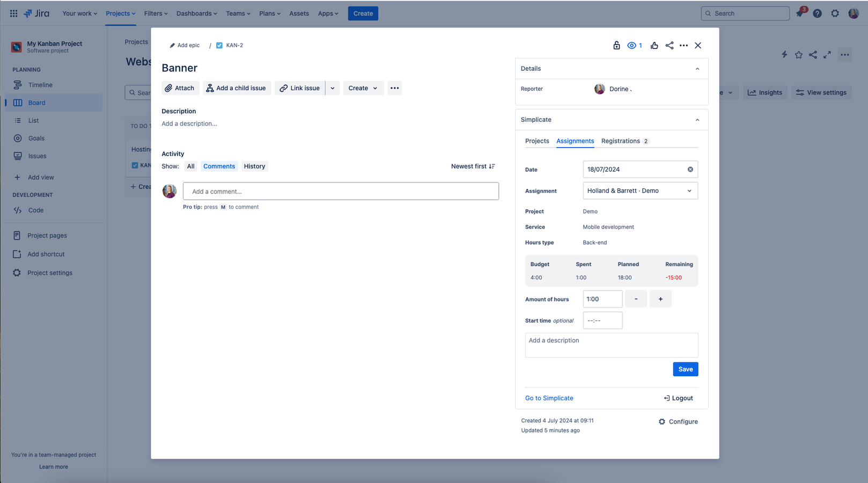868x483 pixels.
Task: Open Your work menu
Action: coord(79,13)
